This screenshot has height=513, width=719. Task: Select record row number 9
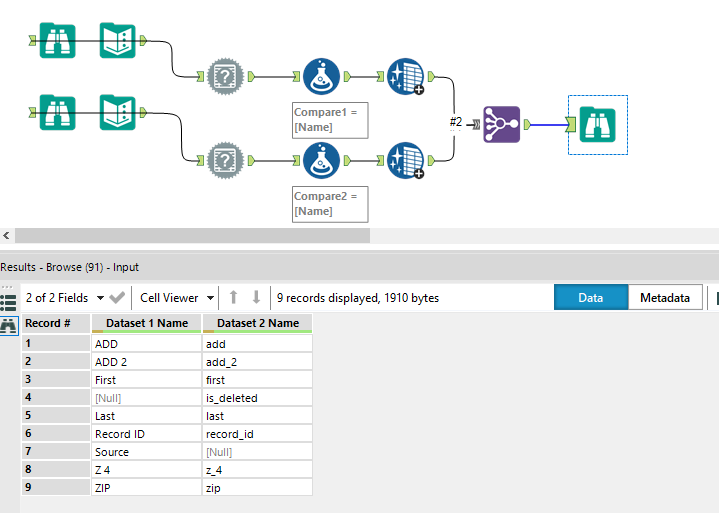55,487
